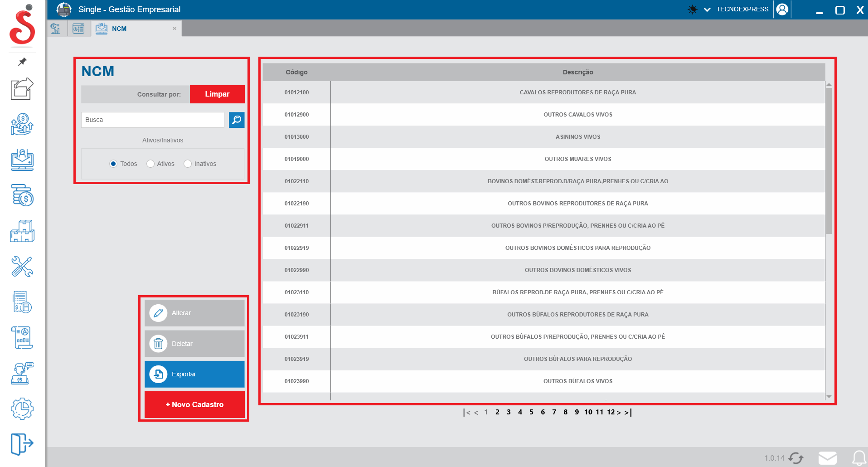This screenshot has height=467, width=868.
Task: Click the magnifier search icon beside Busca
Action: point(237,120)
